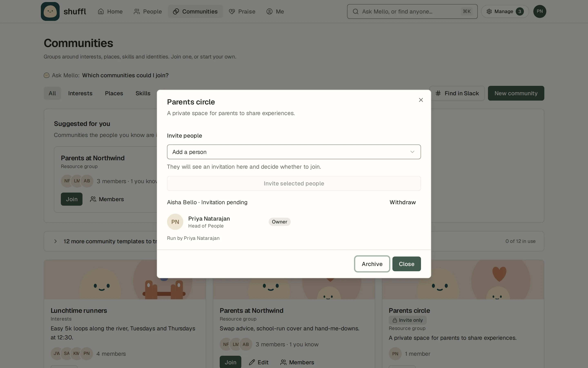Go to the People page
588x368 pixels.
tap(147, 11)
